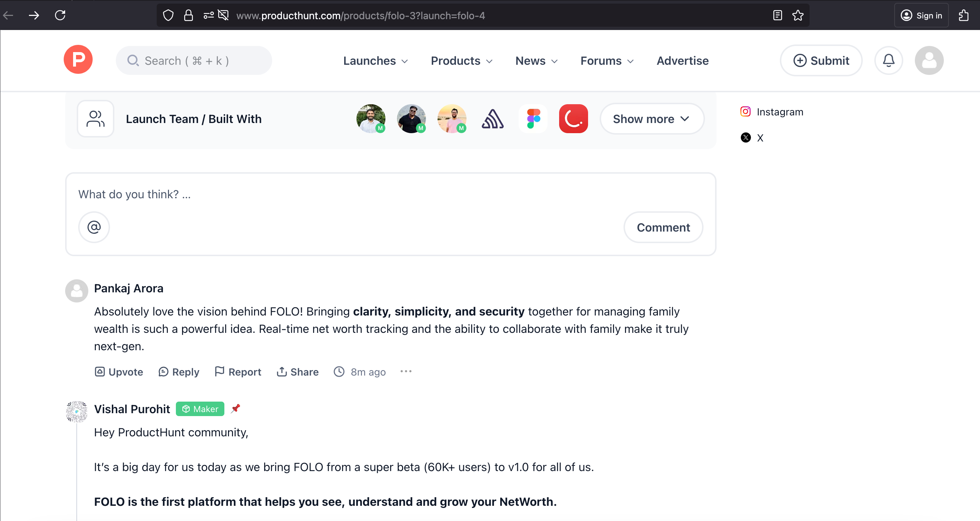Open the notifications bell
This screenshot has width=980, height=521.
888,60
